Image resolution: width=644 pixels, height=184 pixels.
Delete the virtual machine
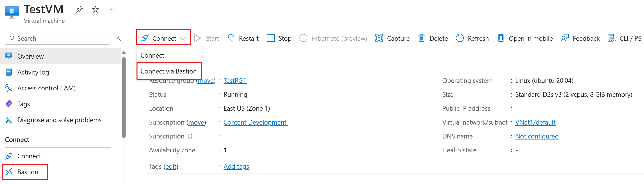tap(433, 38)
